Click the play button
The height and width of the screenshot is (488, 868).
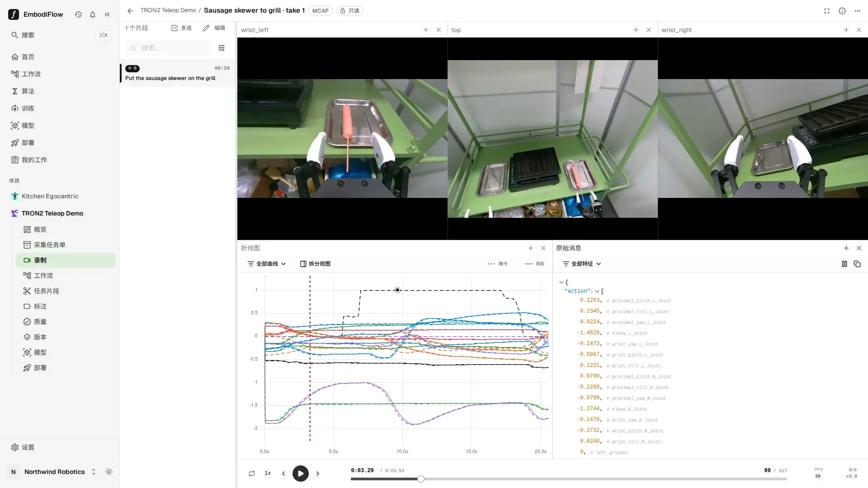301,474
